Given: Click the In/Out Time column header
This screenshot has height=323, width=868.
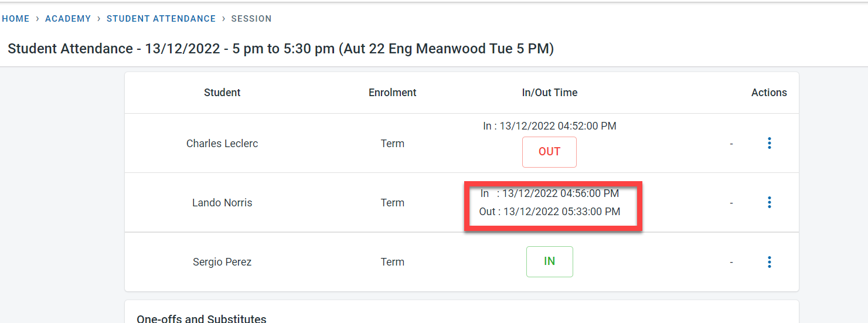Looking at the screenshot, I should coord(549,93).
